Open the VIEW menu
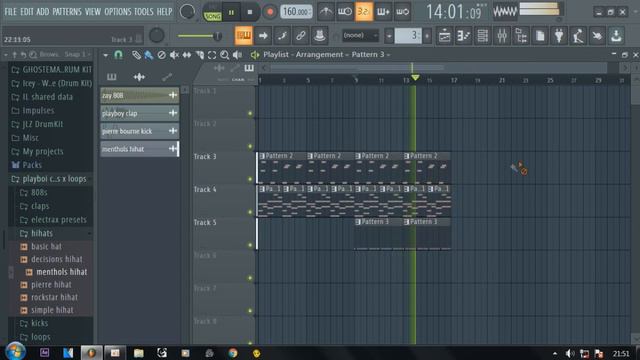The height and width of the screenshot is (360, 640). (93, 12)
